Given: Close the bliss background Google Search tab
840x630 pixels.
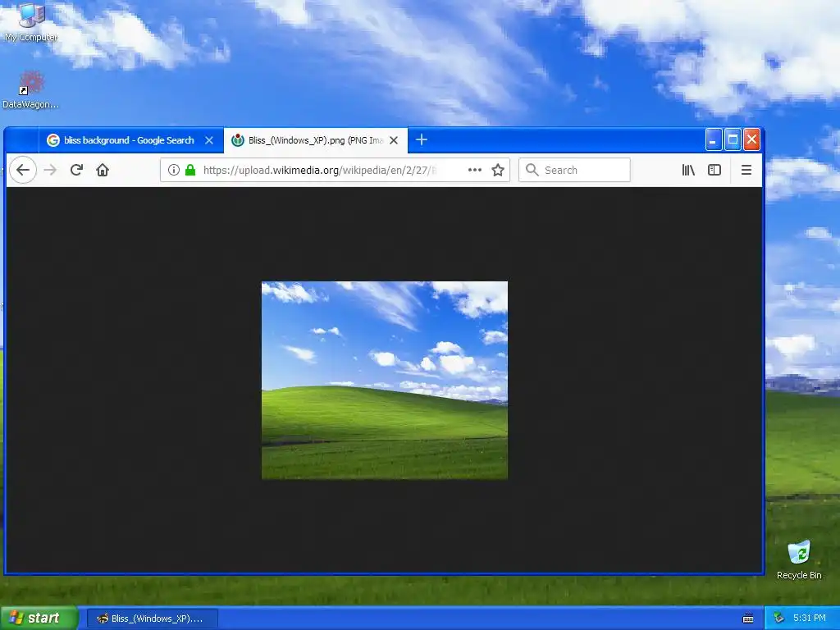Looking at the screenshot, I should 209,140.
